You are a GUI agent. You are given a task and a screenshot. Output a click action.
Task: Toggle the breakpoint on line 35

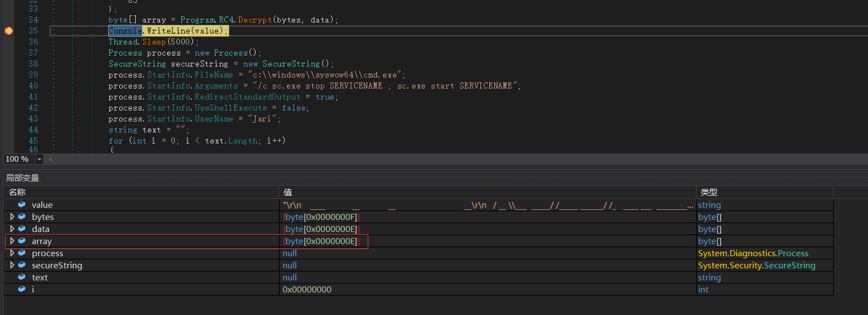coord(9,31)
